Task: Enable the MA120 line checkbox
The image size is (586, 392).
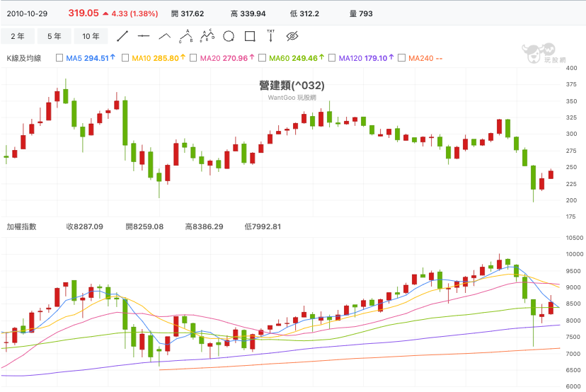Action: 332,58
